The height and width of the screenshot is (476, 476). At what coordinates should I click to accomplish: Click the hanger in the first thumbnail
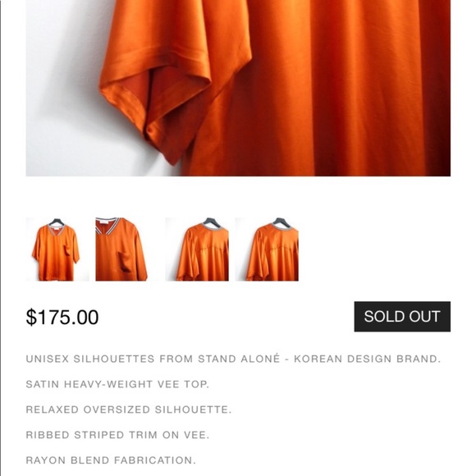pos(57,222)
